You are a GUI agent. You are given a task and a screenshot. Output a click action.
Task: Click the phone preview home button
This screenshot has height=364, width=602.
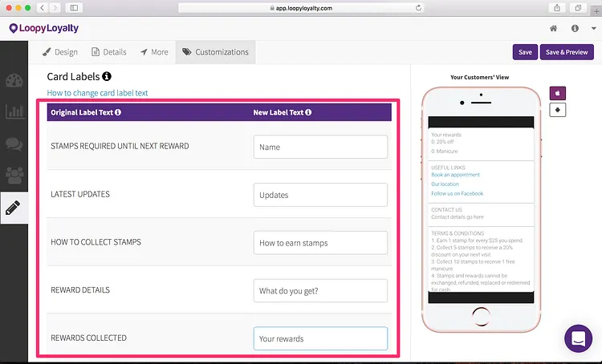pos(481,317)
